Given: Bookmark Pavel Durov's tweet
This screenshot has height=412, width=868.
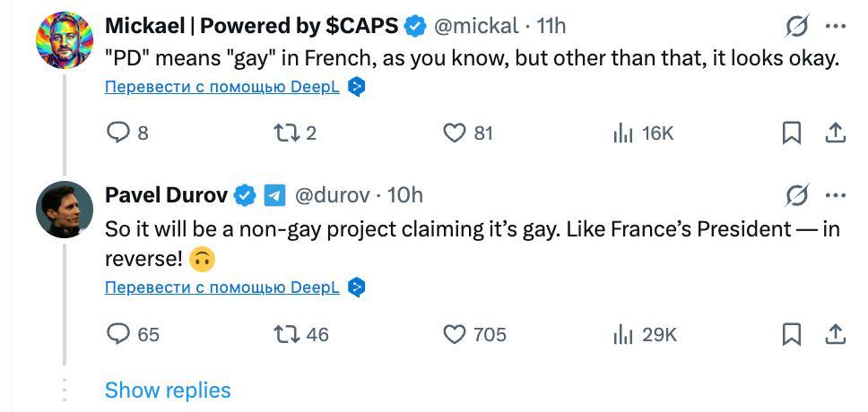Looking at the screenshot, I should pos(792,334).
